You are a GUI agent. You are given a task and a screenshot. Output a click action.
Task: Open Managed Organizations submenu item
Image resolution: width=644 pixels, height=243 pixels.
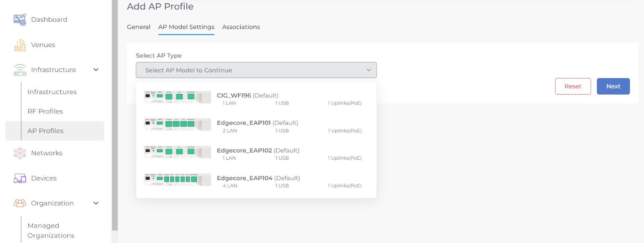(51, 231)
